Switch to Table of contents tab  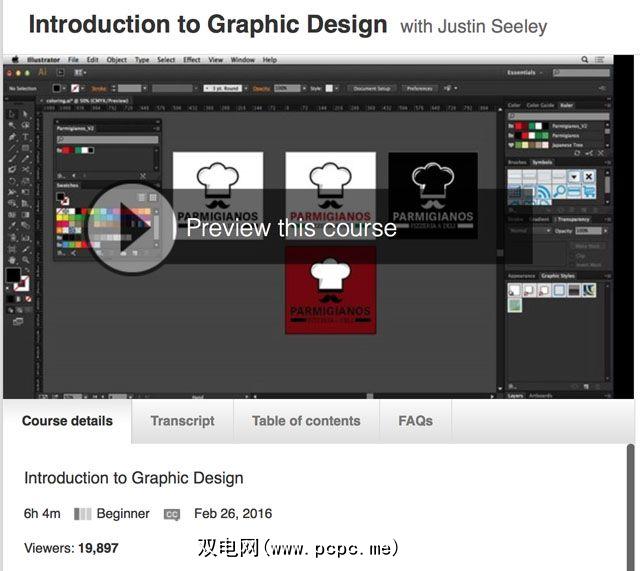(x=306, y=421)
